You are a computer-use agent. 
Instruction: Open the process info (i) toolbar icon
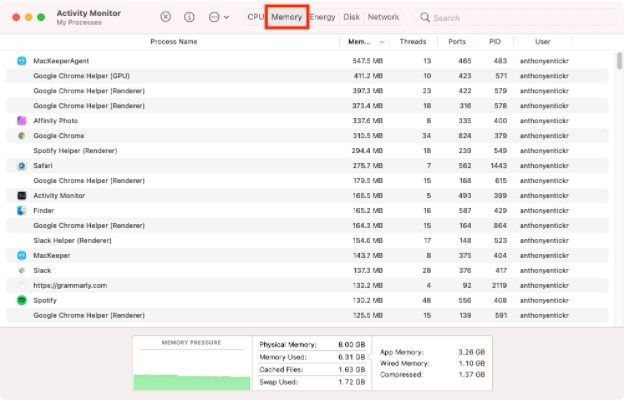[x=189, y=17]
